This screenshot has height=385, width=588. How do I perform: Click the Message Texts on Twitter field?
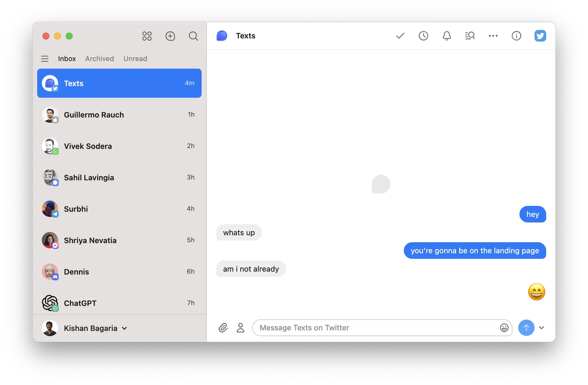pyautogui.click(x=382, y=328)
